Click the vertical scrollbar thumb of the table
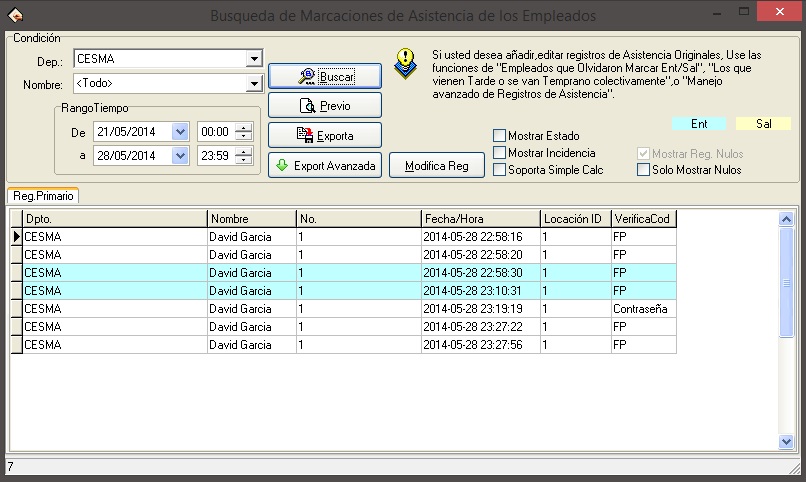 (x=786, y=283)
